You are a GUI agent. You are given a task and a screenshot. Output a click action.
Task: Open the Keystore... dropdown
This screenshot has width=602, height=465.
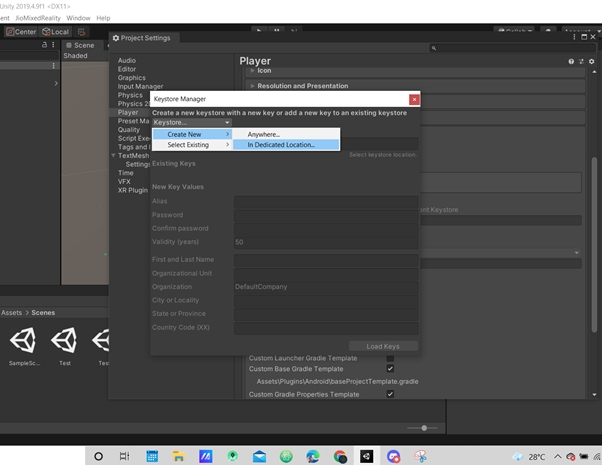point(192,122)
